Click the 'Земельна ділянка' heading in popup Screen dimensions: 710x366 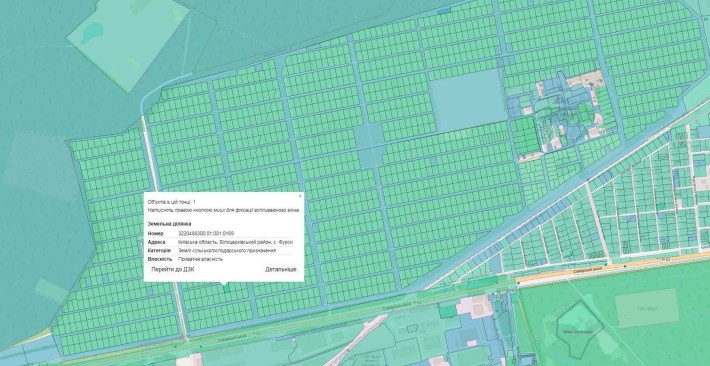pyautogui.click(x=169, y=224)
